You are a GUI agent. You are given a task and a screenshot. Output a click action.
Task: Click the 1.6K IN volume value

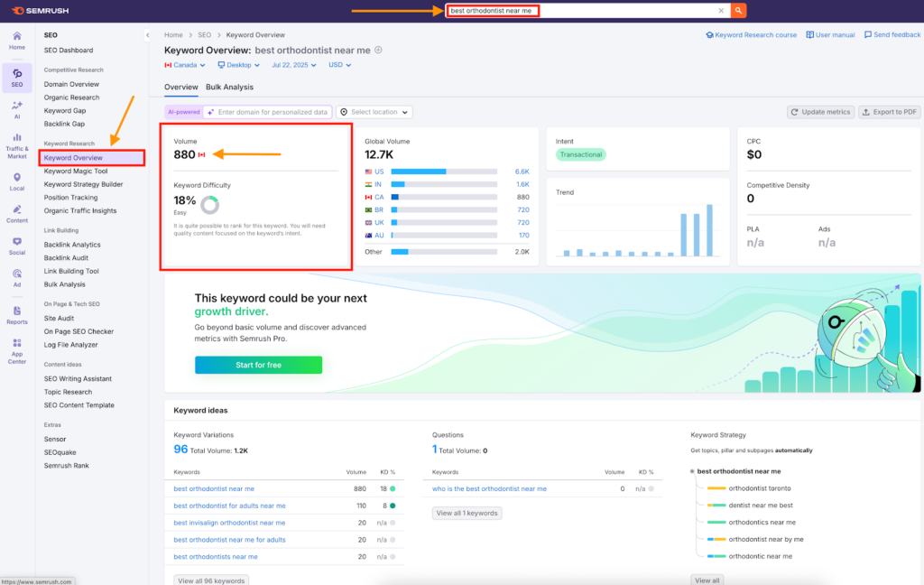coord(522,184)
